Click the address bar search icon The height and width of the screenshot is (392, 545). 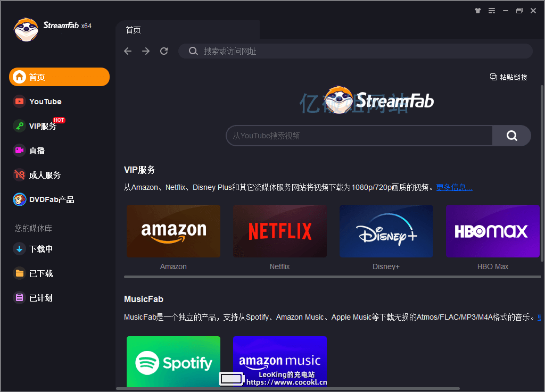193,52
